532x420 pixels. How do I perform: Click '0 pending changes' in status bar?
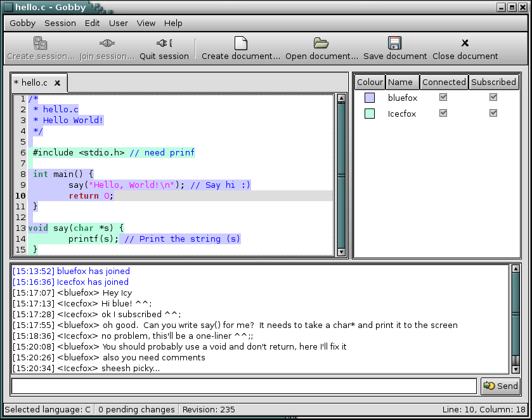click(136, 409)
